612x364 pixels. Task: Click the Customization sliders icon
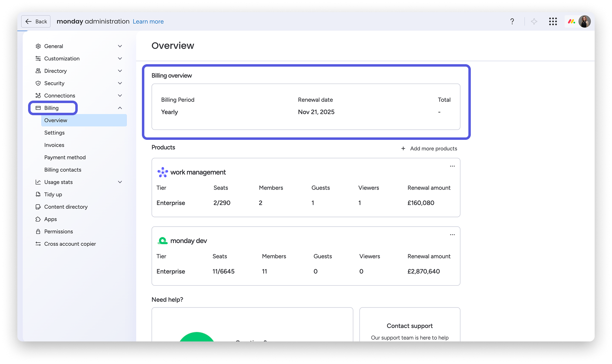click(38, 59)
